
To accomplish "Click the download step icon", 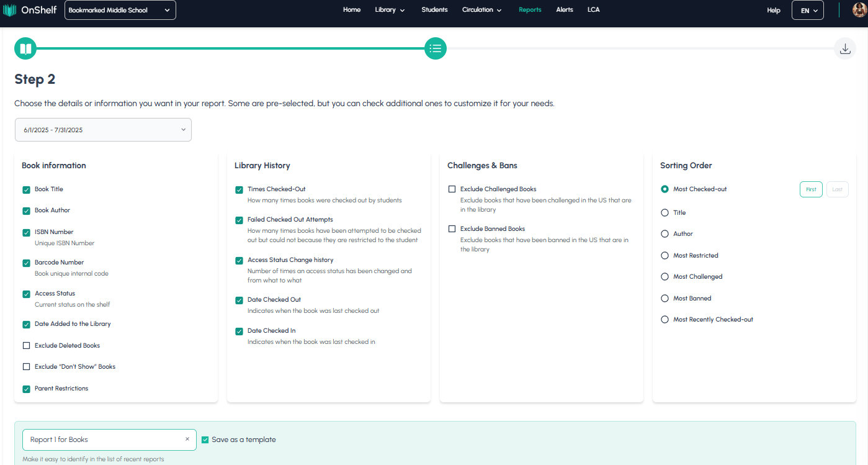I will click(x=844, y=49).
